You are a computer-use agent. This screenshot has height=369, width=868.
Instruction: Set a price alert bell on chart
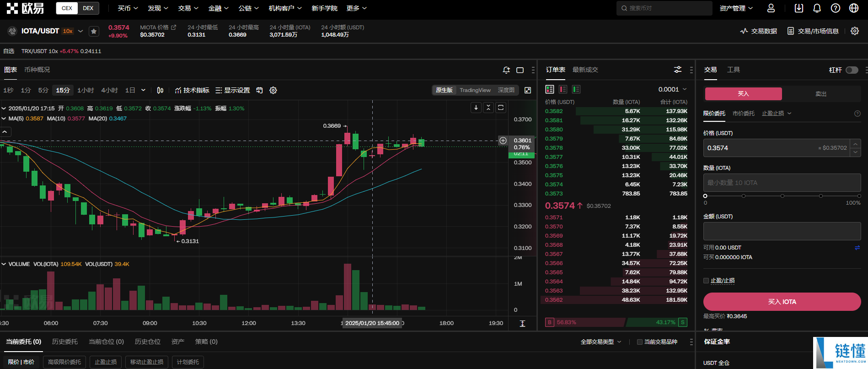click(x=506, y=70)
